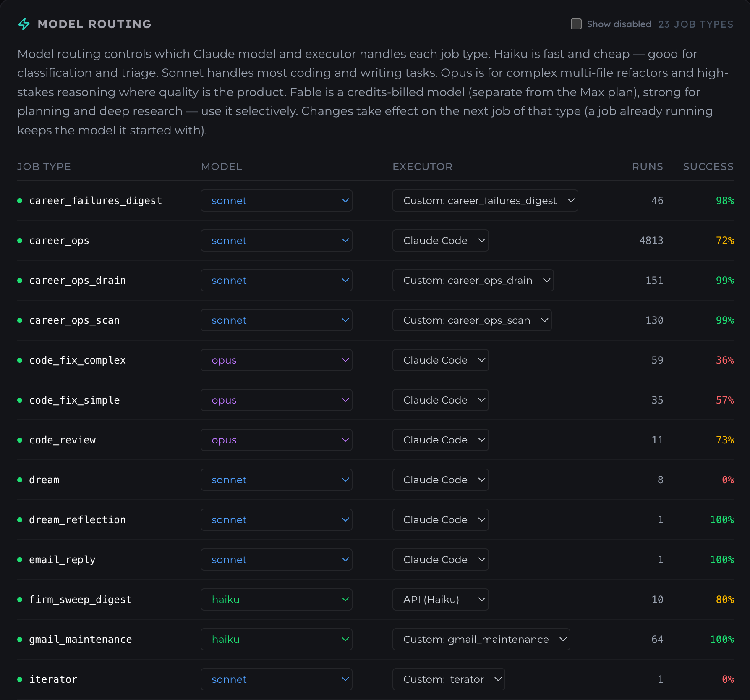
Task: Open the model dropdown for career_failures_digest
Action: pyautogui.click(x=276, y=200)
